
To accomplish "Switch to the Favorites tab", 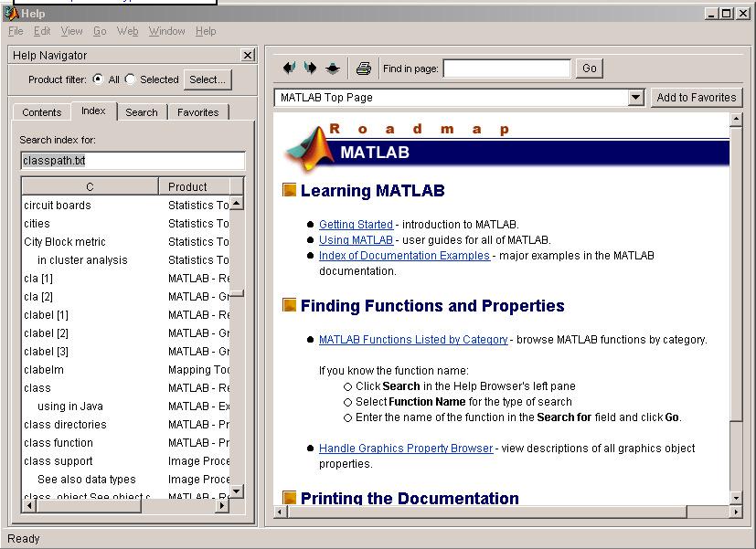I will 198,112.
